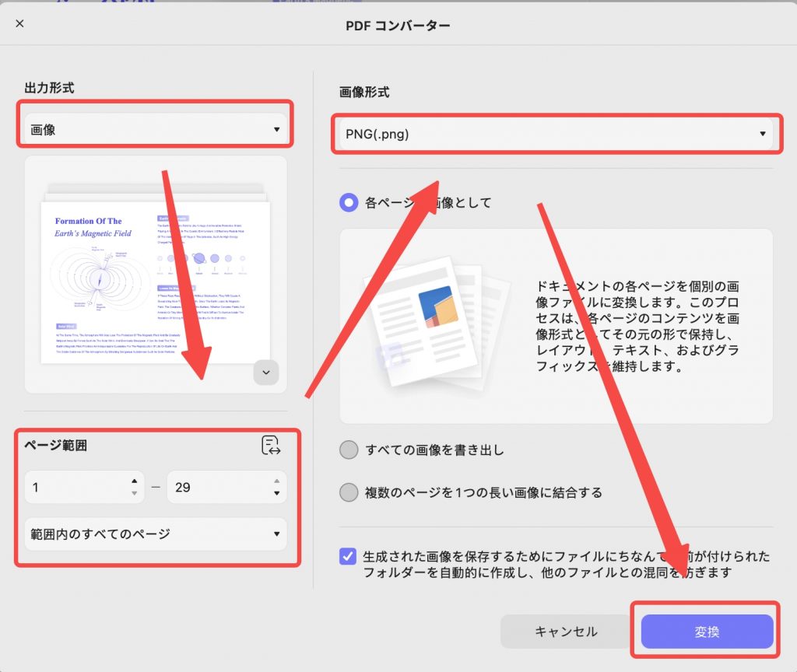797x672 pixels.
Task: Decrease the end page number 29
Action: tap(276, 493)
